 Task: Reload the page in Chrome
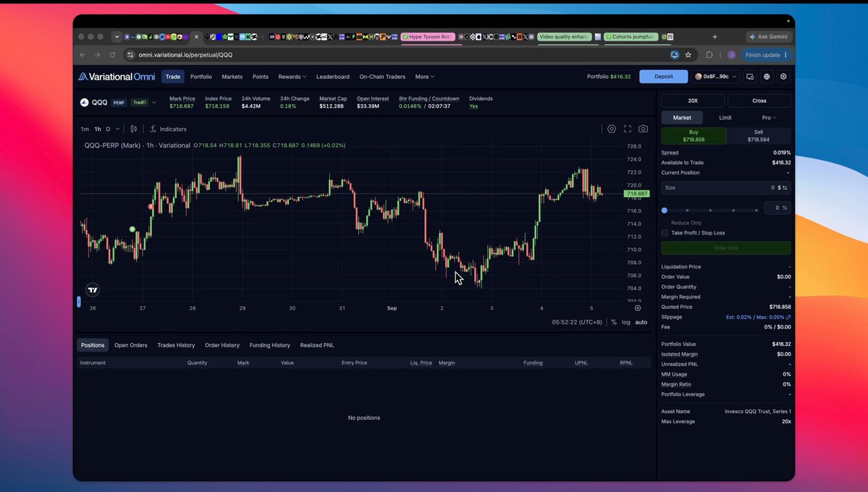click(112, 55)
